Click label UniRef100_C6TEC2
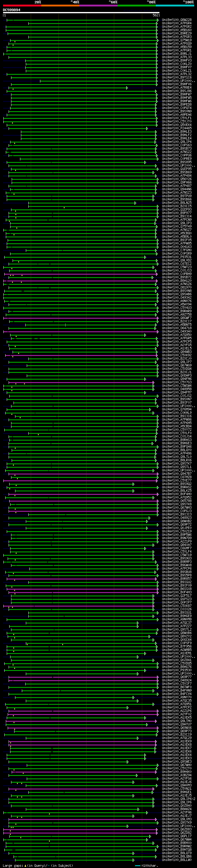This screenshot has width=197, height=868. point(177,264)
